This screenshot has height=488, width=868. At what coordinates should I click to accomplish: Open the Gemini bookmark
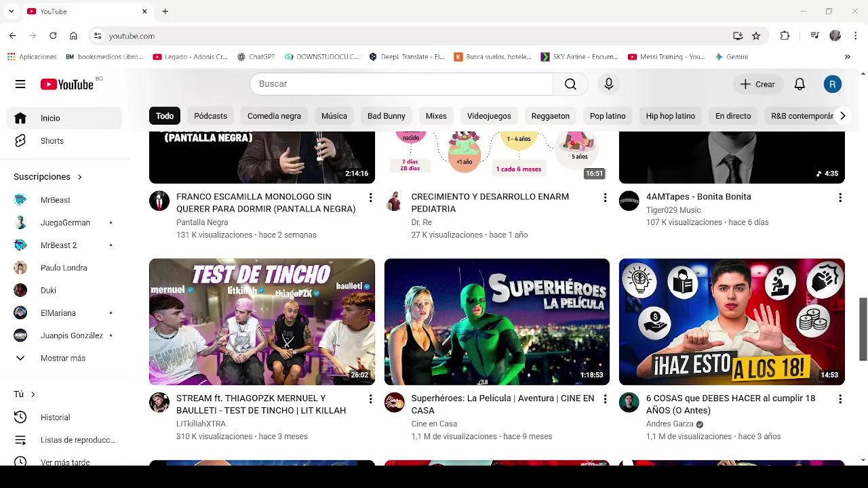[732, 57]
